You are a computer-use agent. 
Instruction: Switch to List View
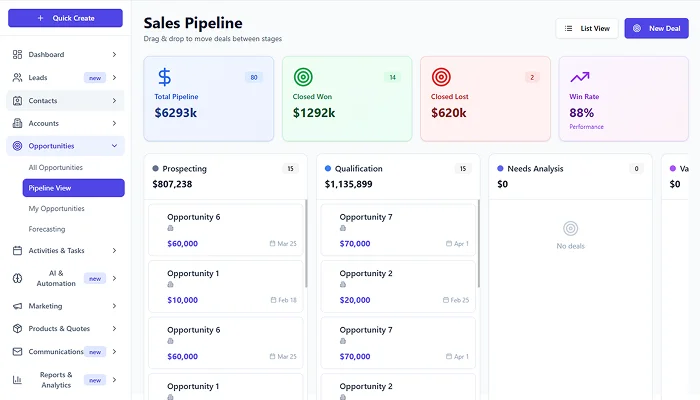[x=587, y=29]
